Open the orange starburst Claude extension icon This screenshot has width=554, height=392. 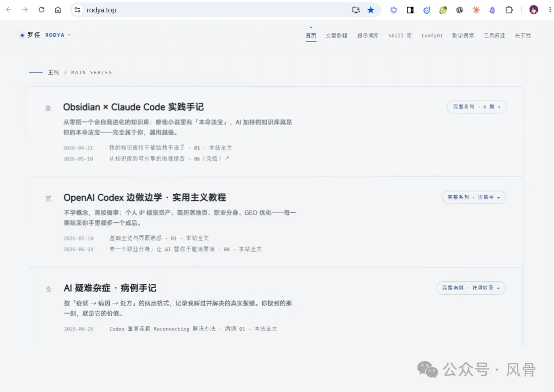coord(476,10)
